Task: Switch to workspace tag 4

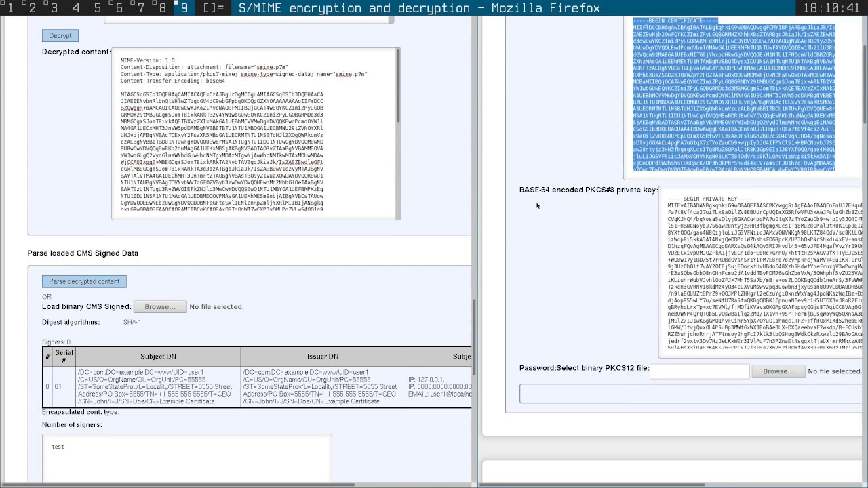Action: click(77, 8)
